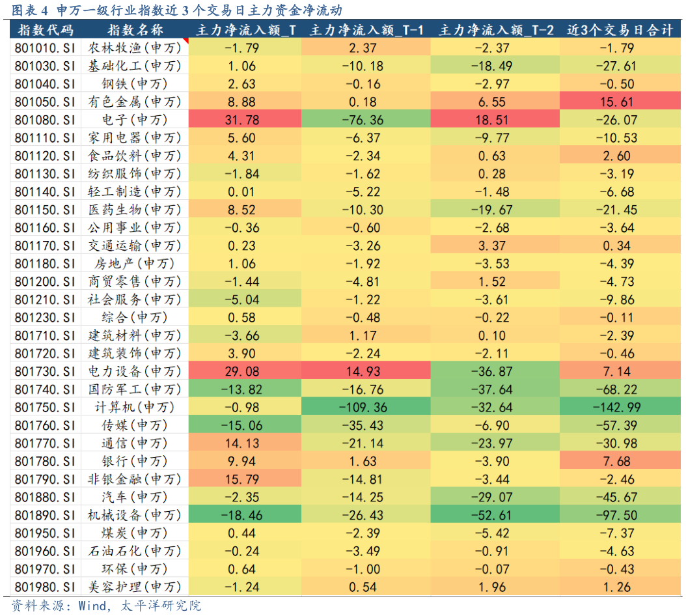Screen dimensions: 686x616
Task: Click the 主力净流入额_T column header
Action: click(x=245, y=30)
